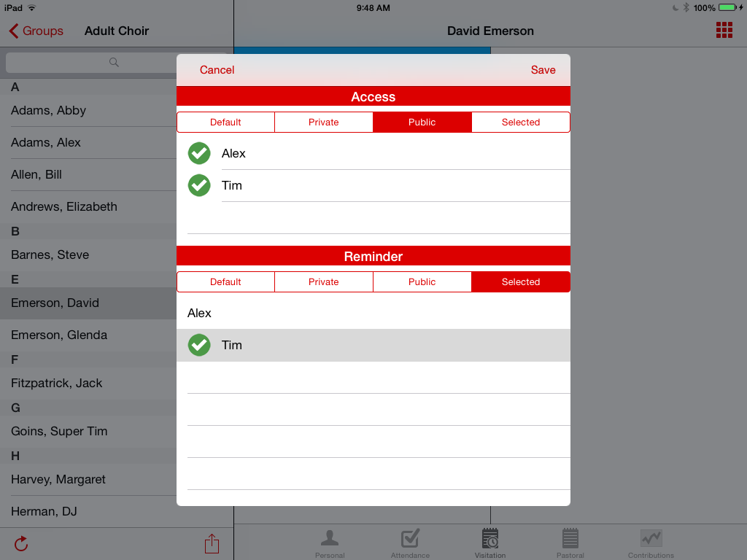Save the access settings
Screen dimensions: 747x560
543,70
